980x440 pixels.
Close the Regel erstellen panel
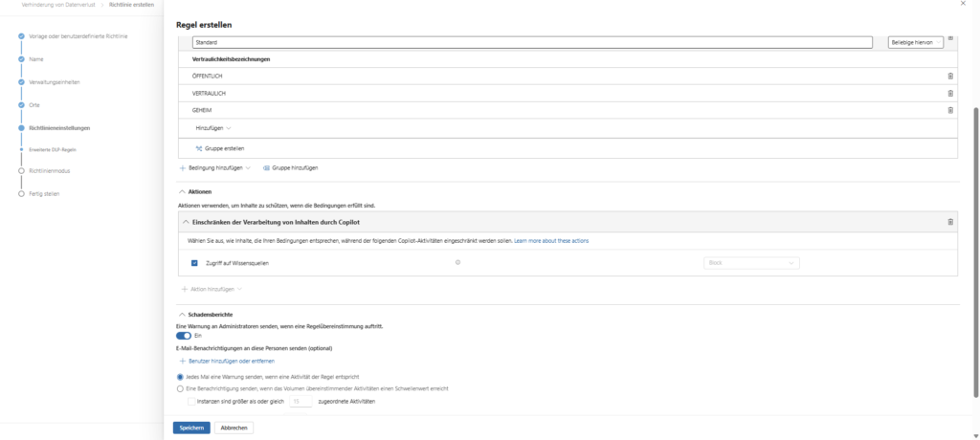point(962,5)
